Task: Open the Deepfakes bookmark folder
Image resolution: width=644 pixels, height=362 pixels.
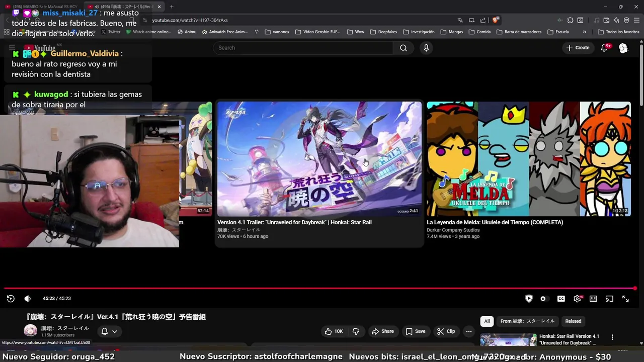Action: (383, 32)
